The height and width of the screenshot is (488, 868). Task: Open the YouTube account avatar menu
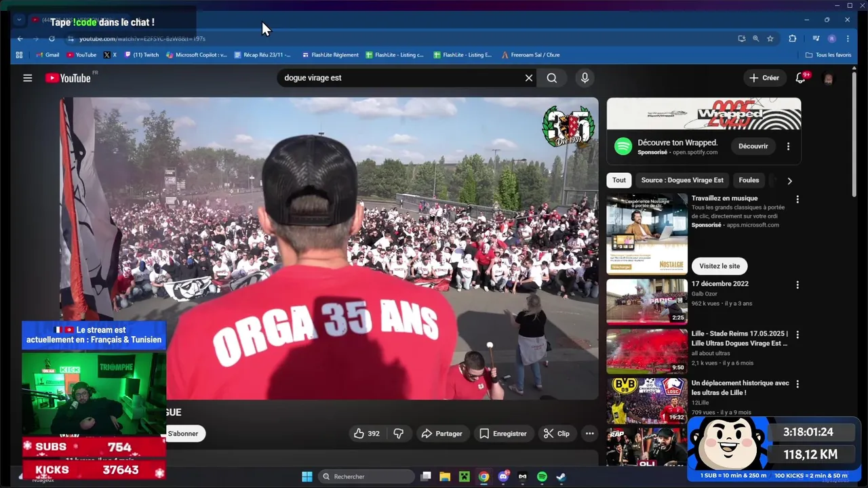[828, 79]
